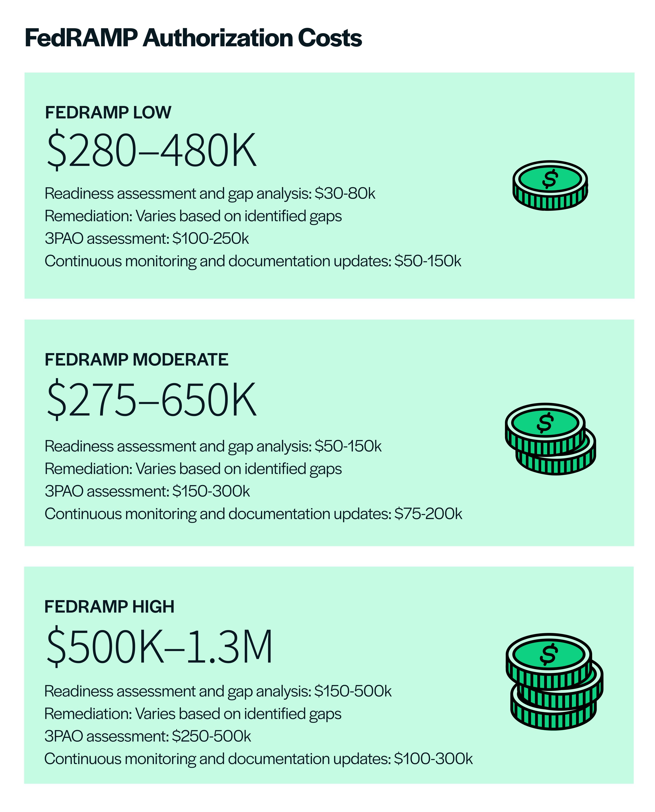Click the single coin icon
655x812 pixels.
click(x=550, y=185)
